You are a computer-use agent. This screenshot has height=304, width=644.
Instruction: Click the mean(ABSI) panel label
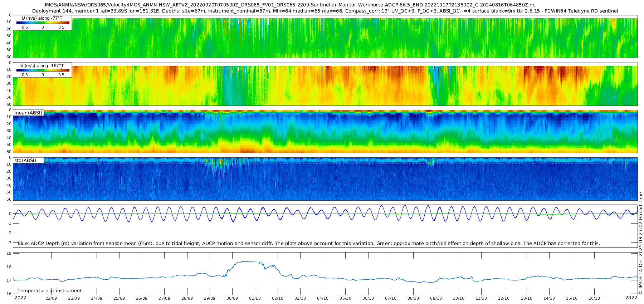coord(28,113)
